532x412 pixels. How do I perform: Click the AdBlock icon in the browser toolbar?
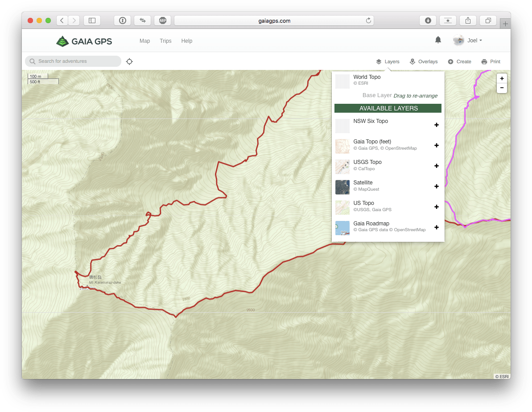click(162, 20)
